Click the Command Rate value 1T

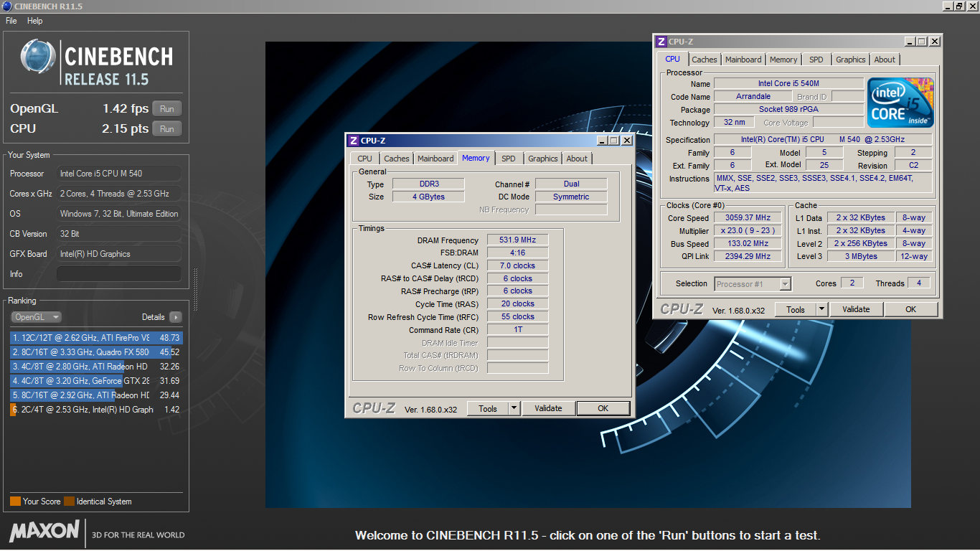tap(518, 330)
